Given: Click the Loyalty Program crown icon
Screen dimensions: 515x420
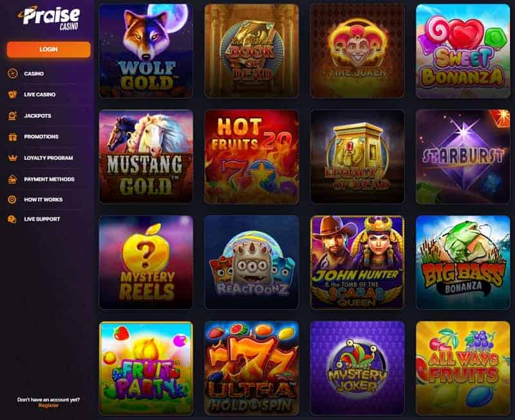Looking at the screenshot, I should coord(12,158).
